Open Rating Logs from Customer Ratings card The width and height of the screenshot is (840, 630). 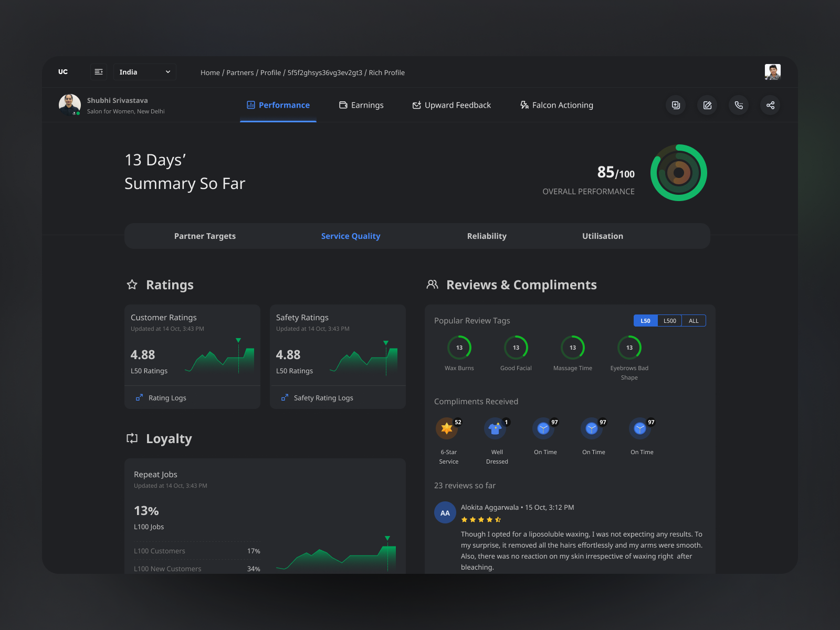[x=167, y=397]
